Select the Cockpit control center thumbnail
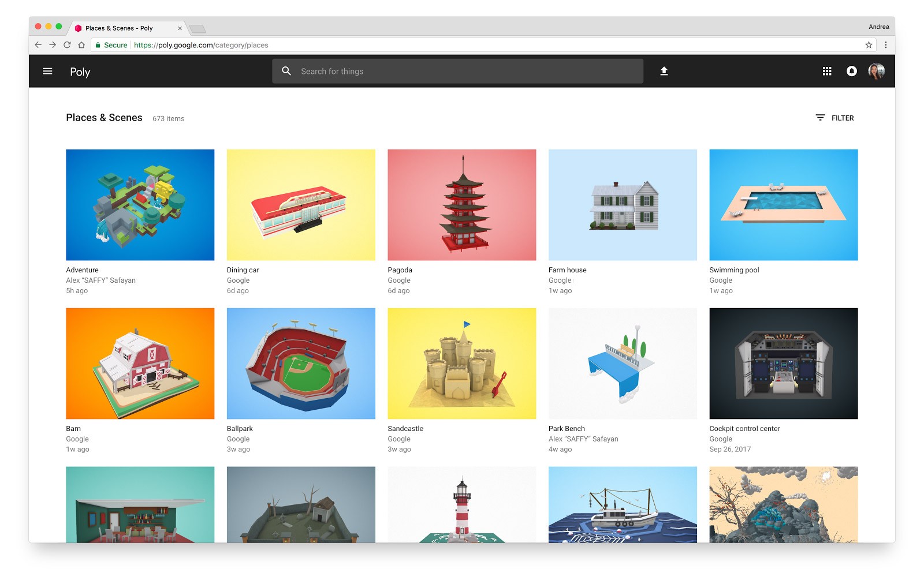924x584 pixels. (783, 364)
